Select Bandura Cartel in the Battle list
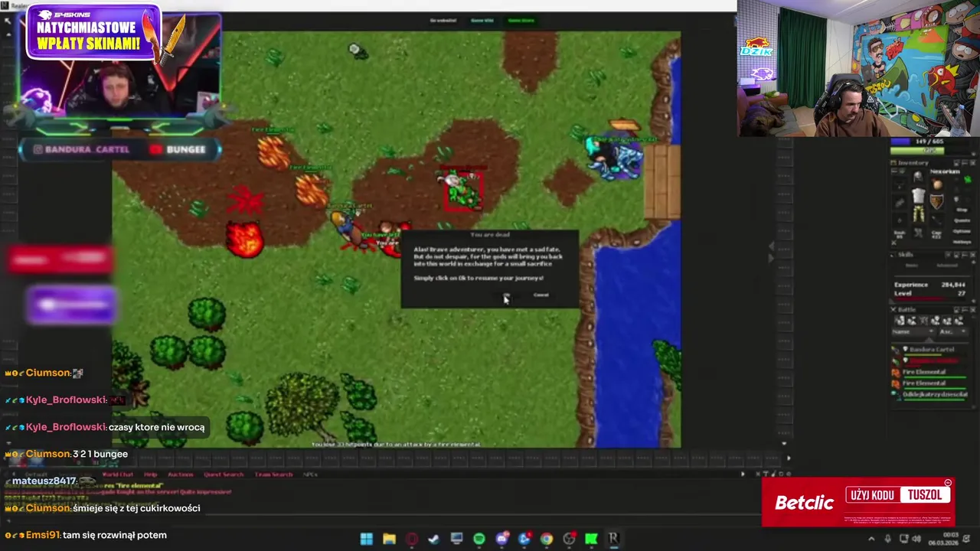 [932, 350]
